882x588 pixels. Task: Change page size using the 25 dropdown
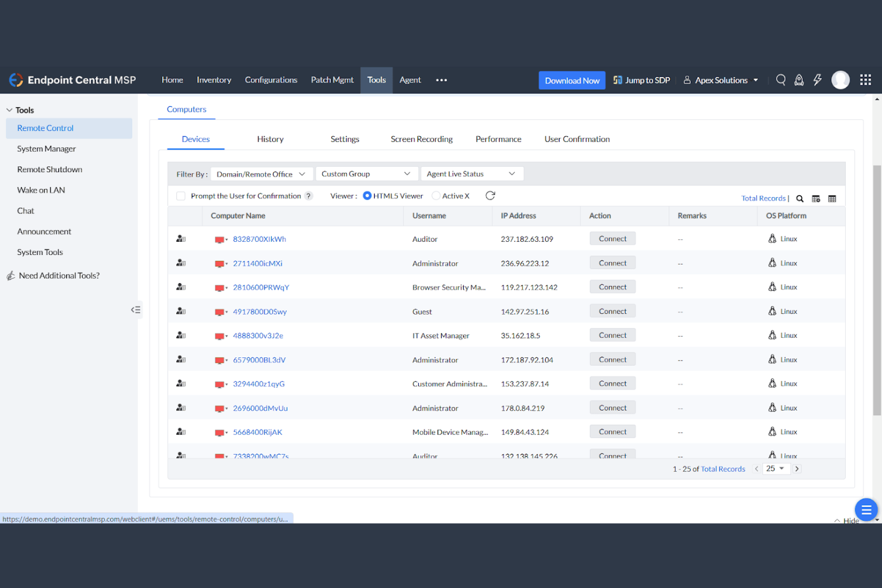click(x=776, y=468)
